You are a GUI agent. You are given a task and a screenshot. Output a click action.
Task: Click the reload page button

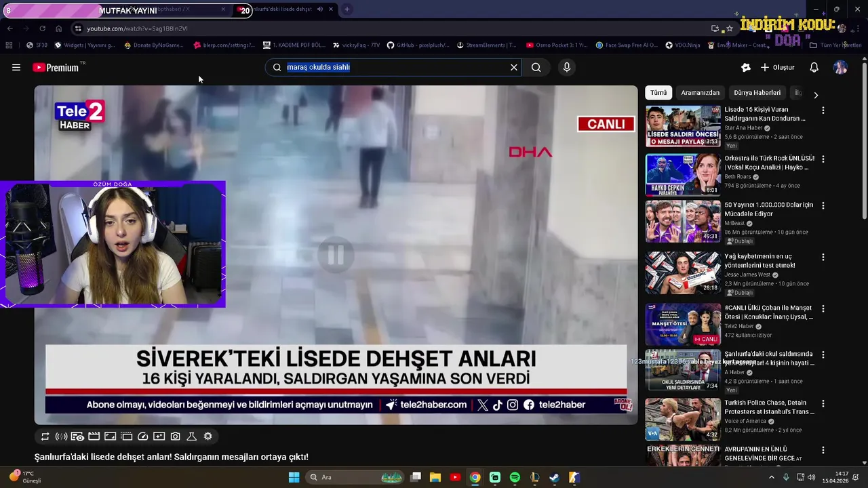[42, 28]
